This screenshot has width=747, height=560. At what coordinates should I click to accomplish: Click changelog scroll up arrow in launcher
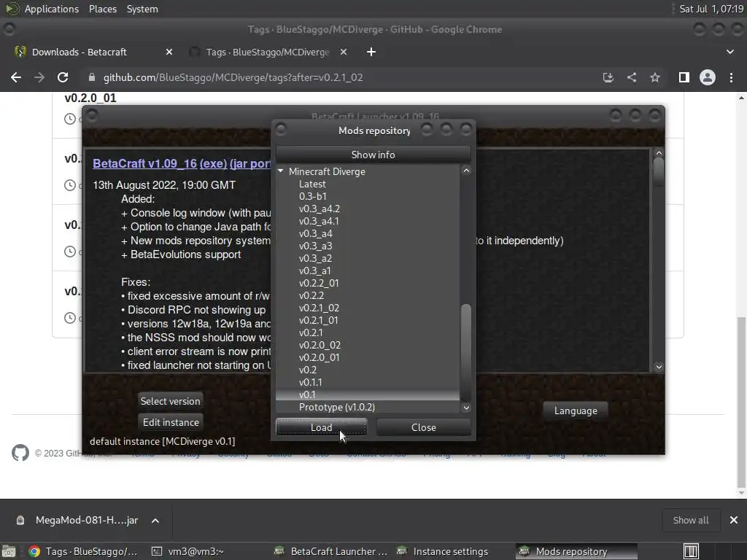tap(659, 153)
